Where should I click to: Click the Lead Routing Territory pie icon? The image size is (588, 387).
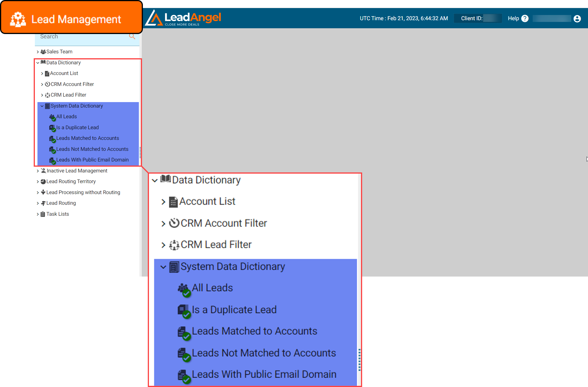click(43, 181)
